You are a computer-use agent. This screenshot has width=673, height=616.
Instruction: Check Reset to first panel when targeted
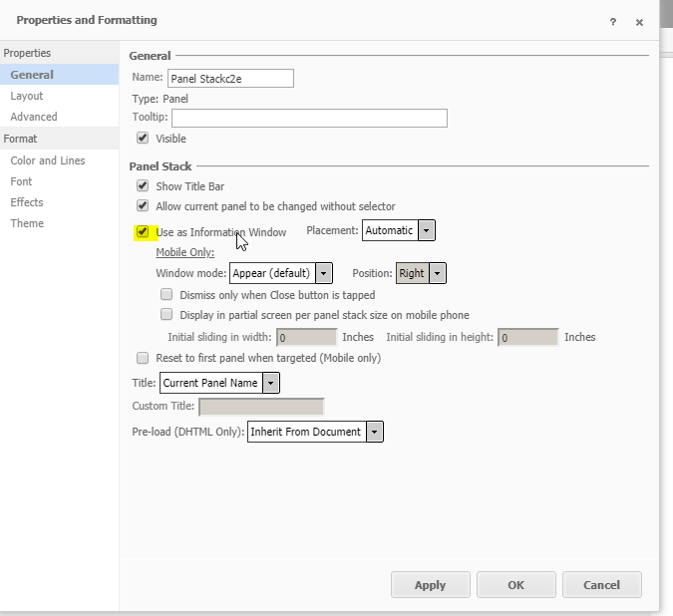pos(143,358)
